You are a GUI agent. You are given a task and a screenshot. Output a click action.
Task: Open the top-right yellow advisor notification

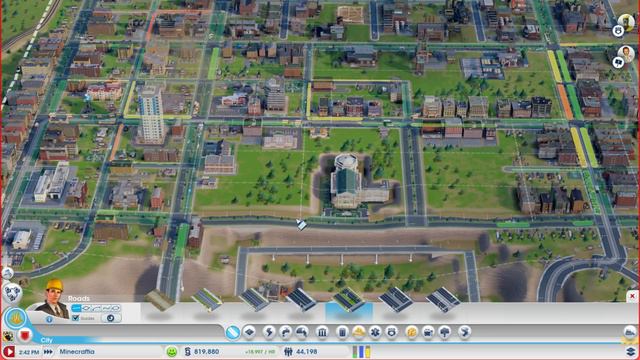click(626, 22)
